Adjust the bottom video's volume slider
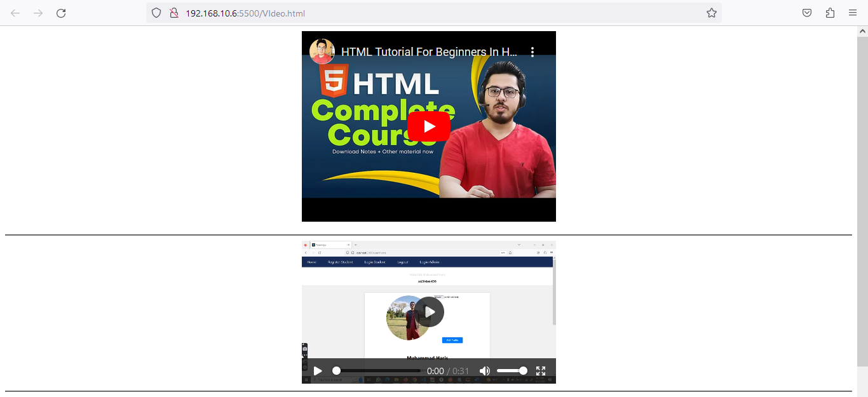Image resolution: width=868 pixels, height=397 pixels. [512, 370]
